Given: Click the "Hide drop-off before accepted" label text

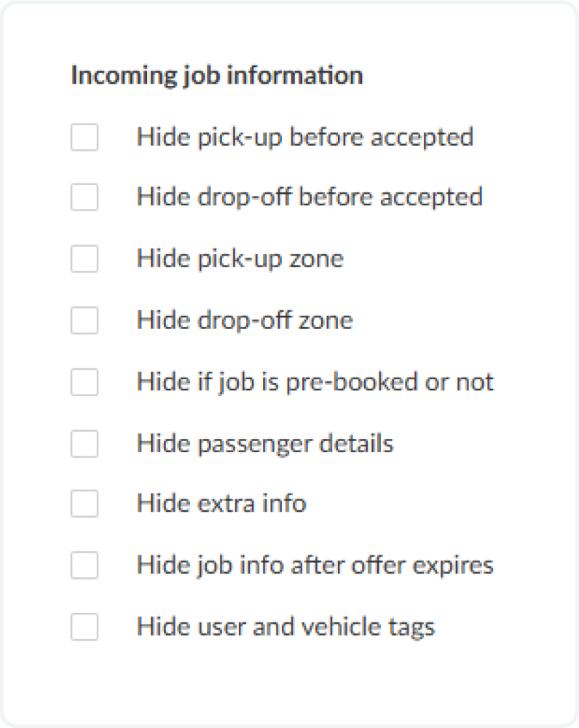Looking at the screenshot, I should click(309, 197).
